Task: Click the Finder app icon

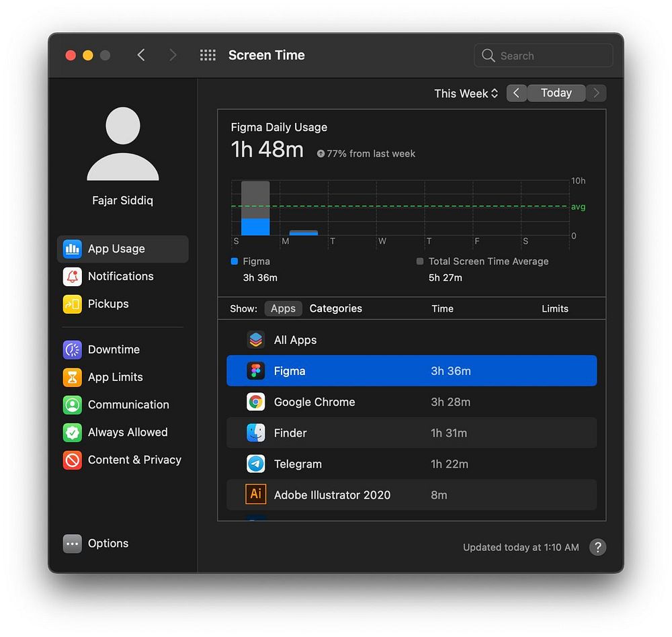Action: coord(256,433)
